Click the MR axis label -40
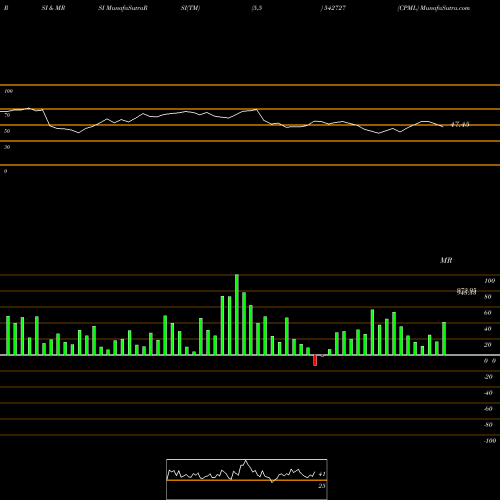Screen dimensions: 500x500 tap(488, 393)
